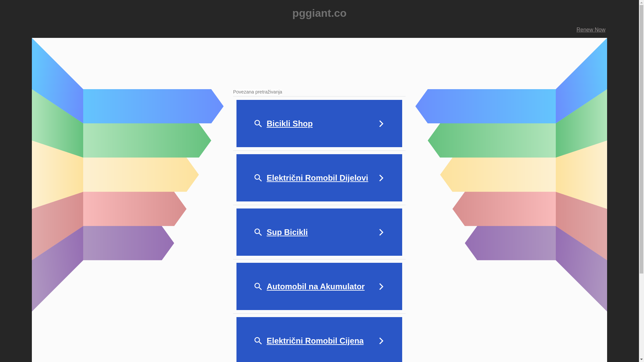Open the Bicikli Shop link

[x=289, y=124]
